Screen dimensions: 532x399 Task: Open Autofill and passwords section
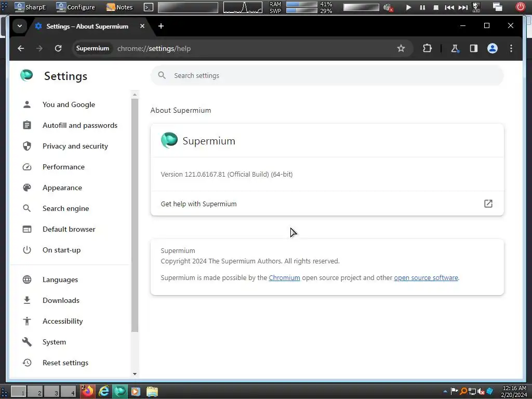(79, 125)
